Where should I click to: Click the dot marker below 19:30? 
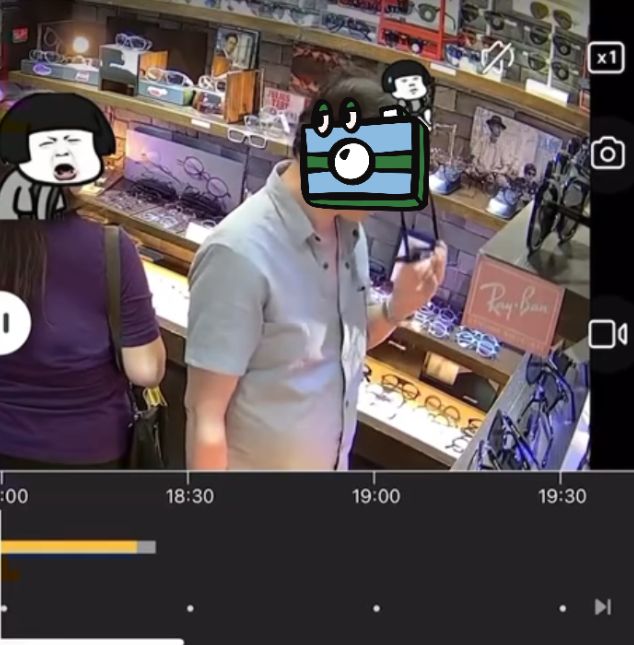(562, 608)
